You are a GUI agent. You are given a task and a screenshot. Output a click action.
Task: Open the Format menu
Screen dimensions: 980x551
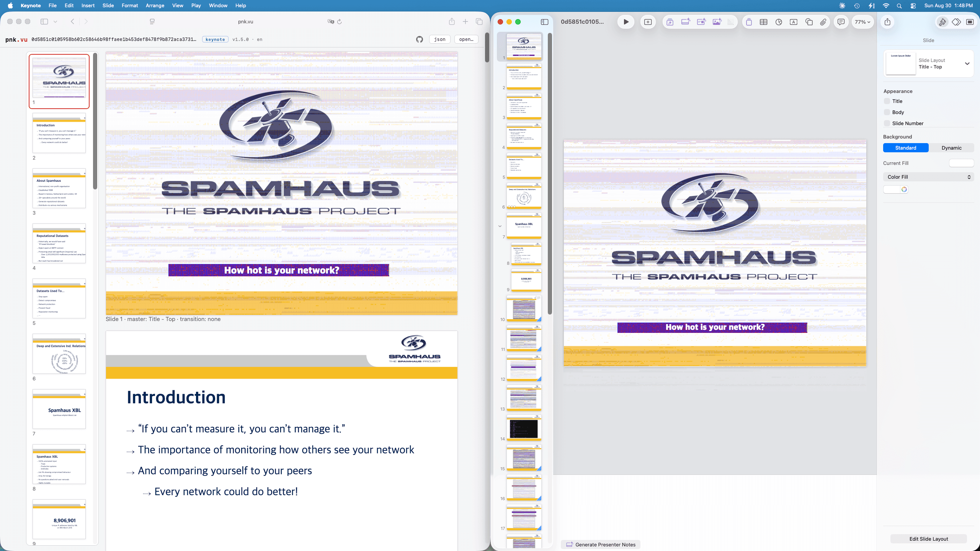click(x=130, y=5)
